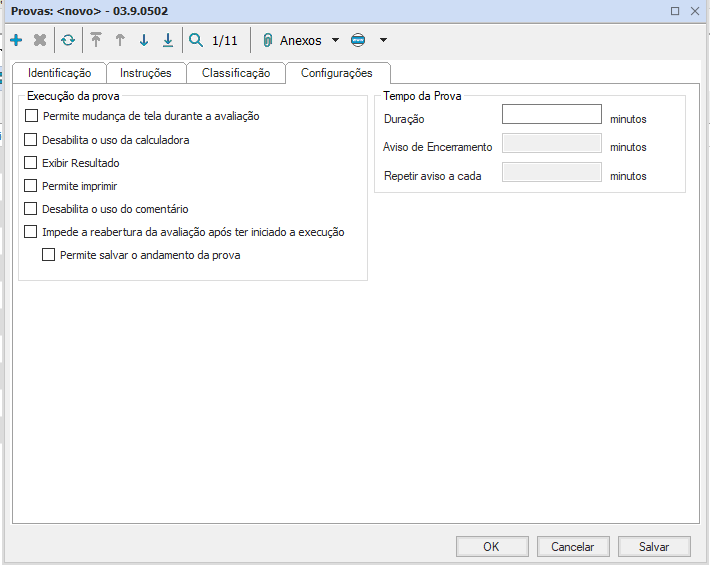Go to the first record arrow

(x=96, y=41)
